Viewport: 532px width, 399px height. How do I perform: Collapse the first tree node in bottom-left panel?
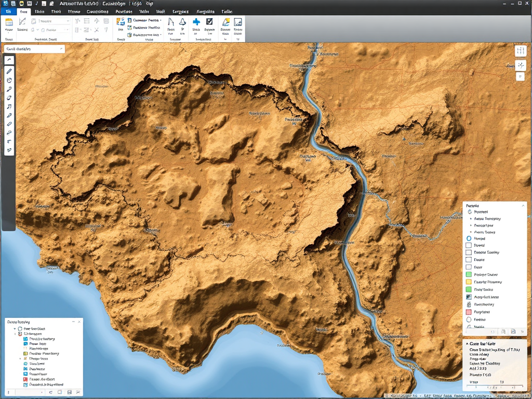(x=15, y=329)
